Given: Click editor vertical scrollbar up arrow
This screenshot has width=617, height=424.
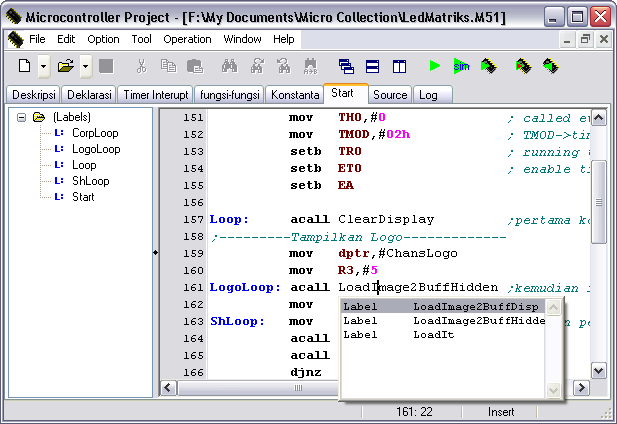Looking at the screenshot, I should 599,118.
